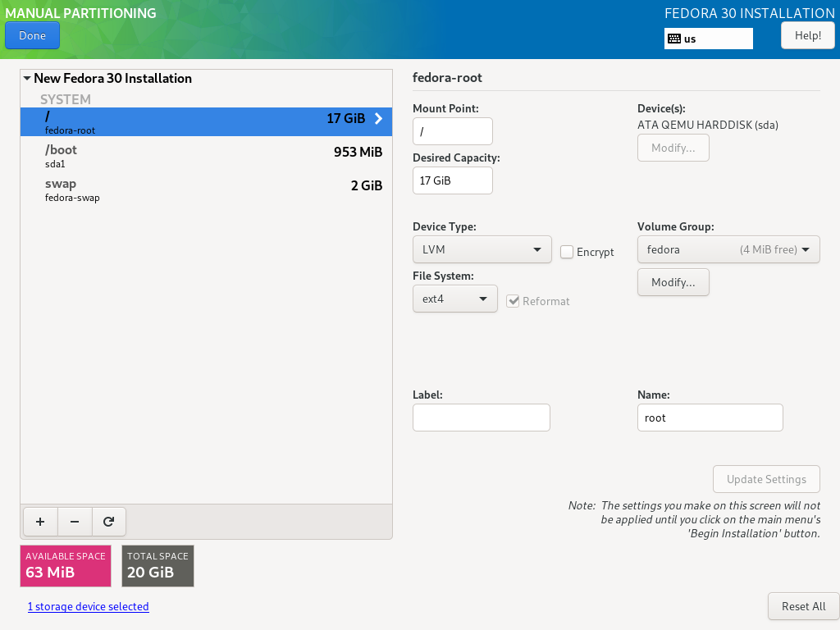Viewport: 840px width, 630px height.
Task: Click the fedora-root heading on the right
Action: point(447,78)
